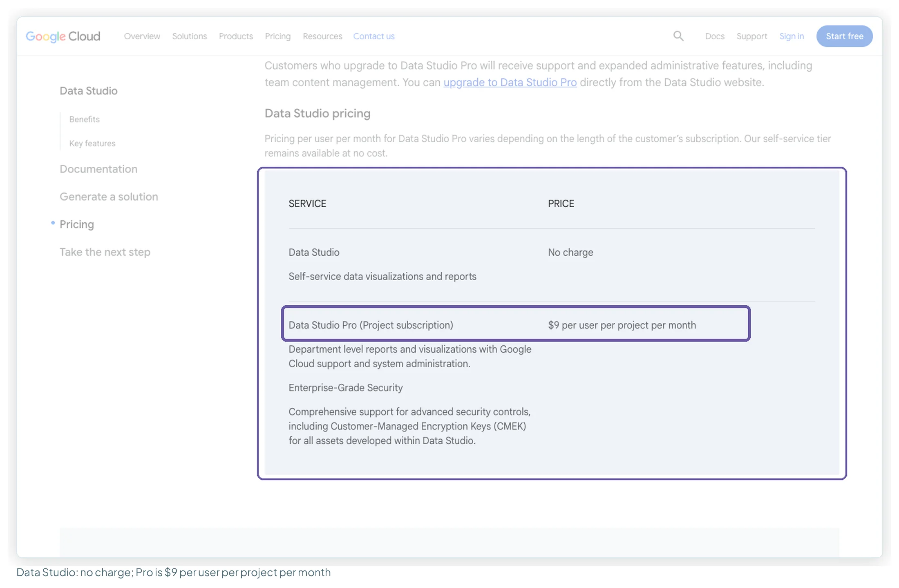Open the Pricing item in top navigation
The width and height of the screenshot is (899, 588).
pos(278,36)
